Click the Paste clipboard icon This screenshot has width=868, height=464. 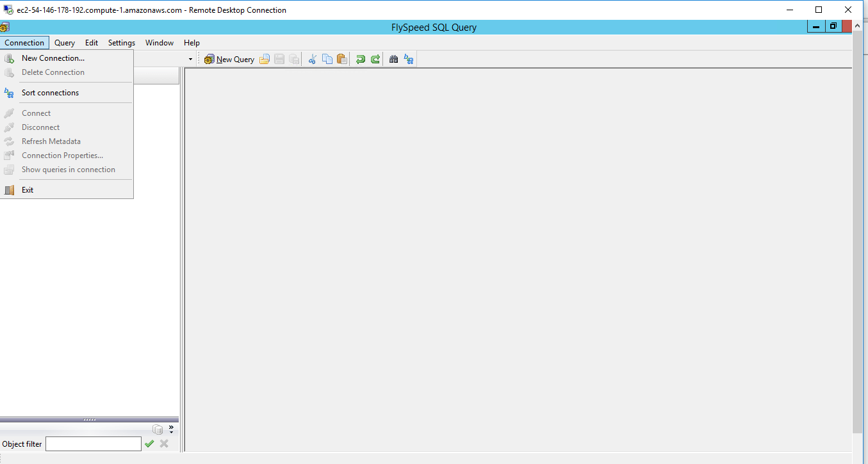click(x=341, y=59)
